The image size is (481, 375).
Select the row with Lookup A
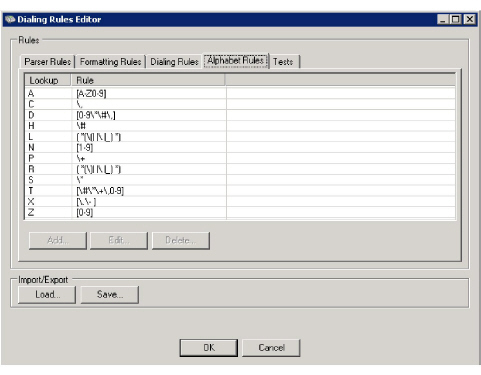point(240,94)
